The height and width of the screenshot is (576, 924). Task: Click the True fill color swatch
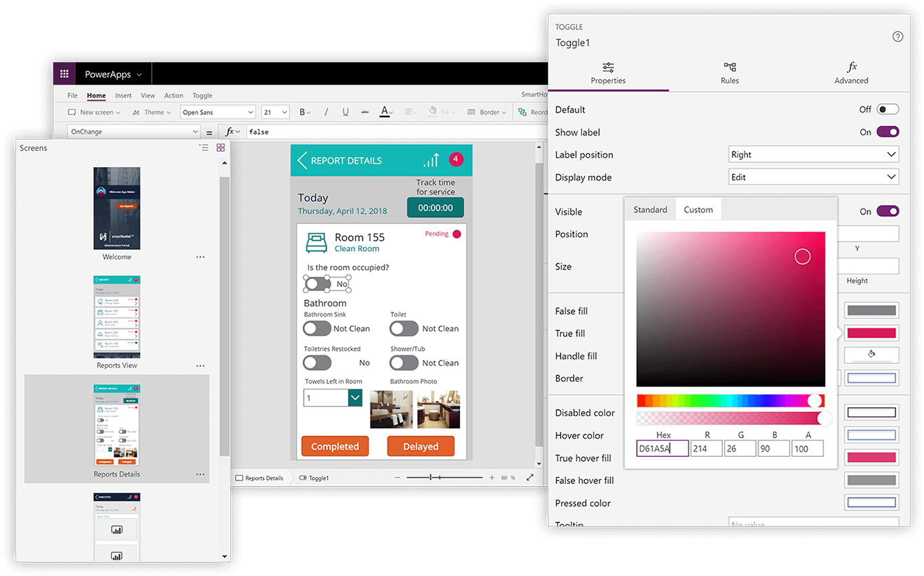[871, 333]
